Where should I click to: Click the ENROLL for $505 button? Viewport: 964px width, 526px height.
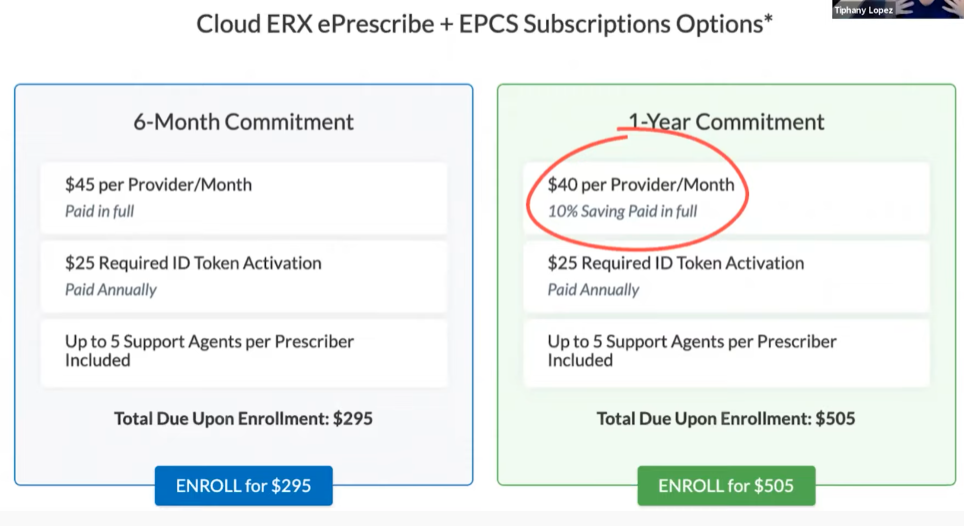726,486
